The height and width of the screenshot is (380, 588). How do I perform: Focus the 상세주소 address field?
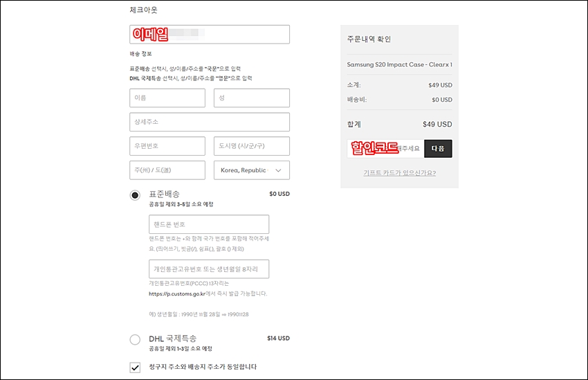[x=210, y=122]
